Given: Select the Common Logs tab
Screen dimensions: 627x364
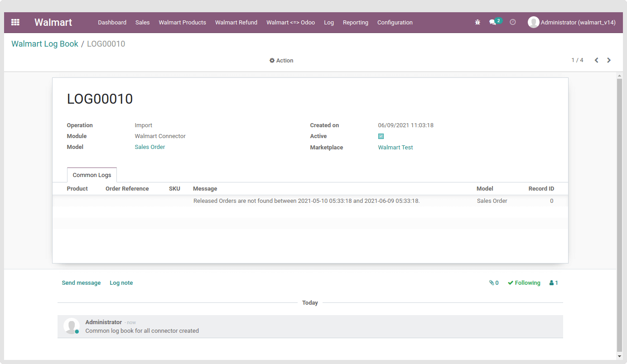Looking at the screenshot, I should click(x=92, y=175).
